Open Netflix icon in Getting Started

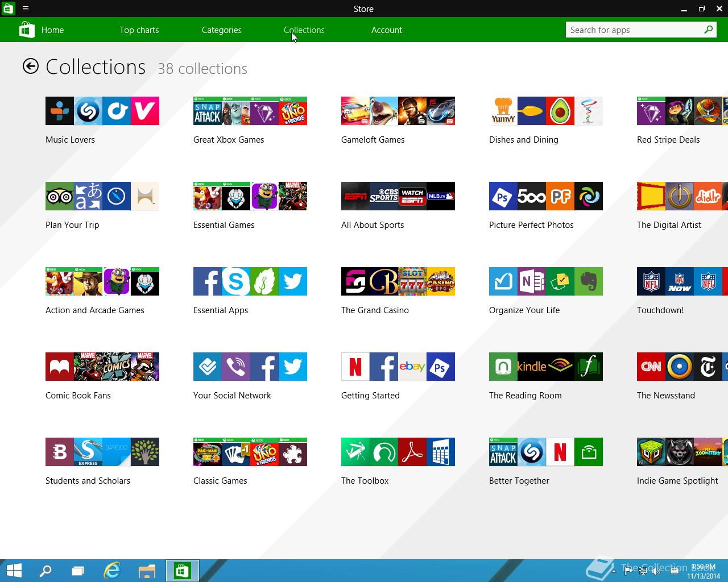click(355, 367)
